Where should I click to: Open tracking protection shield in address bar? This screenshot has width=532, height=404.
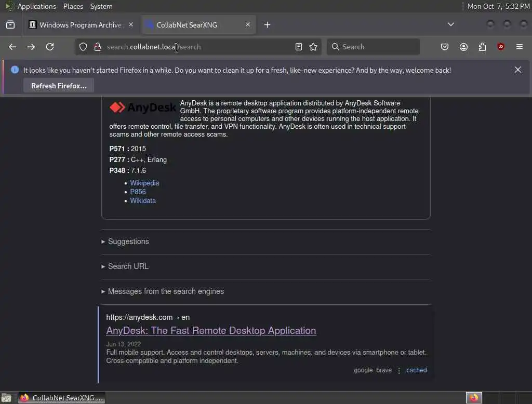tap(83, 47)
